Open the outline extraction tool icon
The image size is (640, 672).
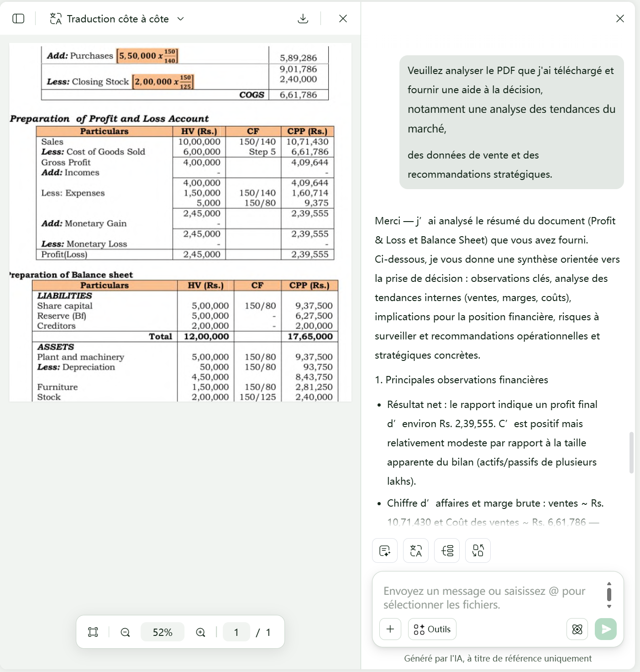point(447,550)
